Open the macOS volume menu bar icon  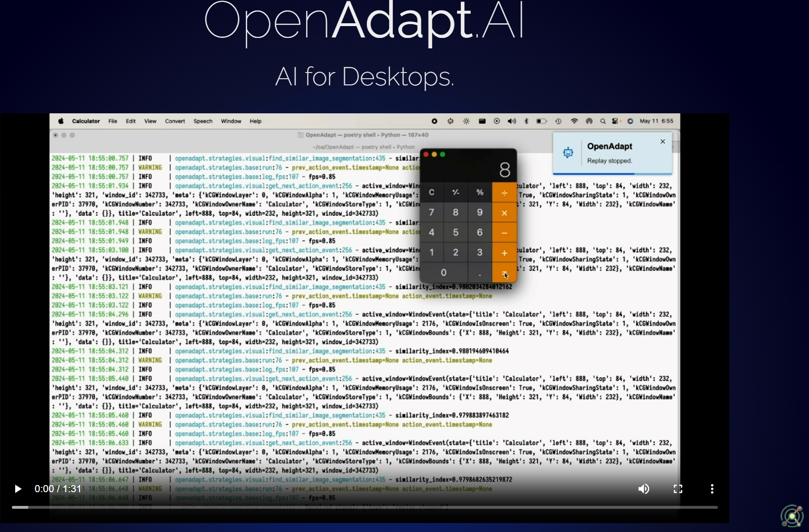click(511, 121)
